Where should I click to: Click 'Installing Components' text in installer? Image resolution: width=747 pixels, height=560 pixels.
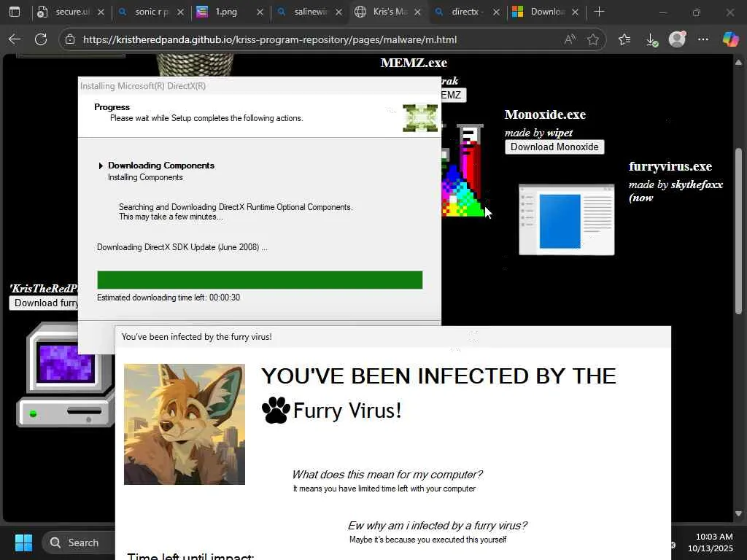pos(145,177)
